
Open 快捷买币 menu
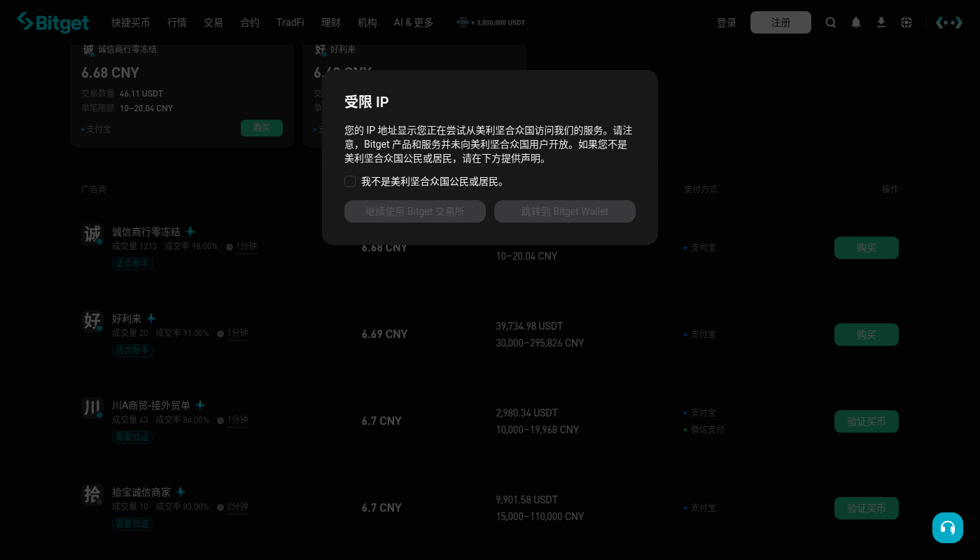tap(131, 22)
